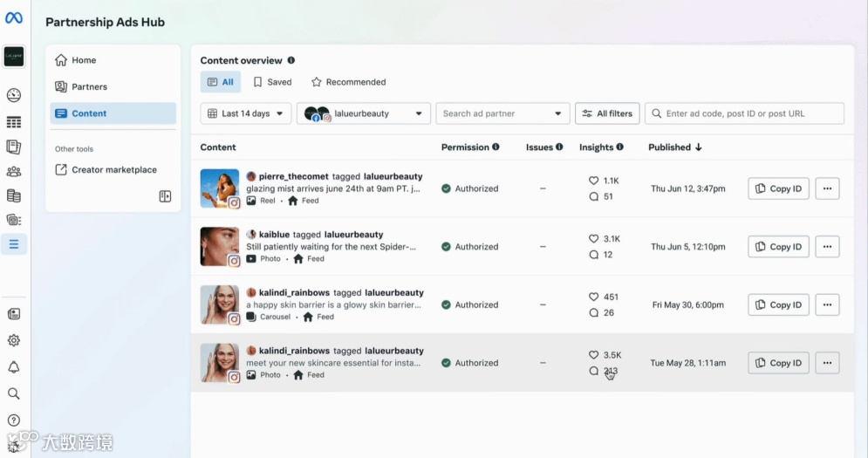Screen dimensions: 868x458
Task: Click the Insights column info icon
Action: coord(619,147)
